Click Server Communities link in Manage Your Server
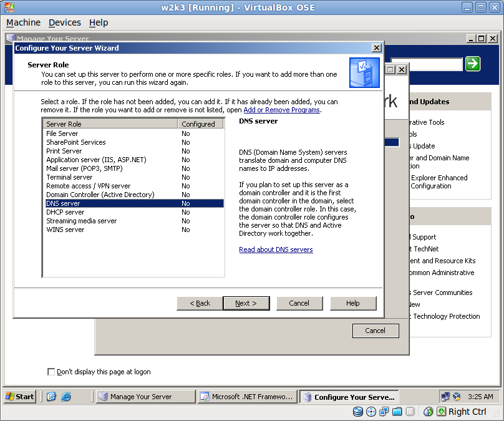 click(442, 293)
